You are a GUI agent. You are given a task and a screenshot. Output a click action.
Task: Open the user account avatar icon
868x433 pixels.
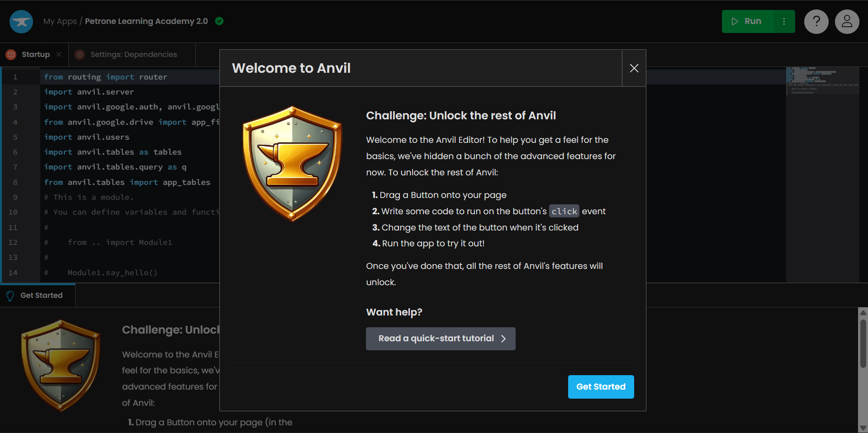[847, 22]
